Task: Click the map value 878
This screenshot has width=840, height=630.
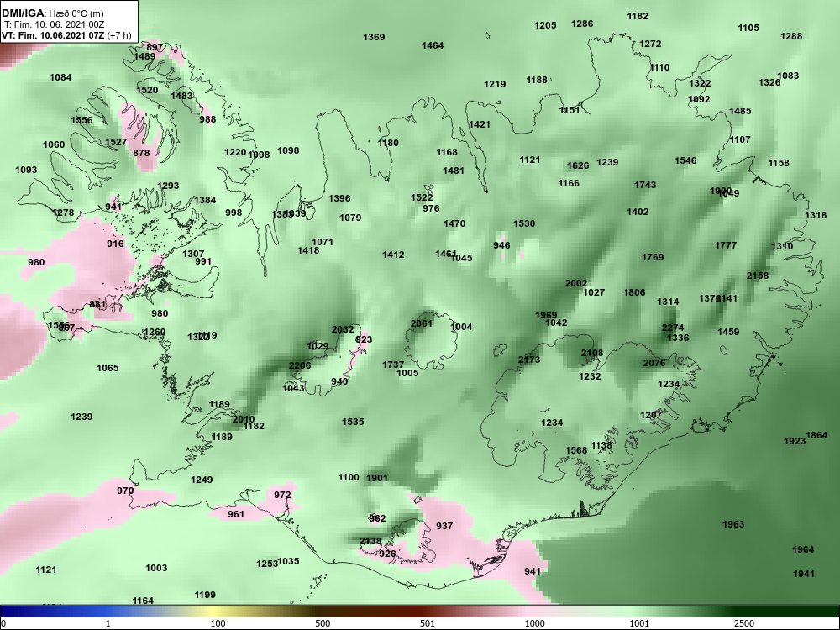Action: pyautogui.click(x=141, y=153)
